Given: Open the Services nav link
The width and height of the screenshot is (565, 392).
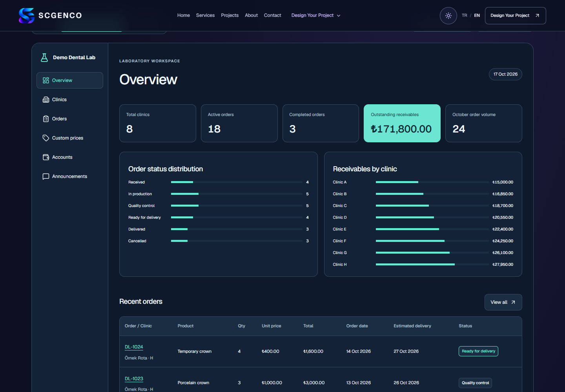Looking at the screenshot, I should [x=205, y=16].
